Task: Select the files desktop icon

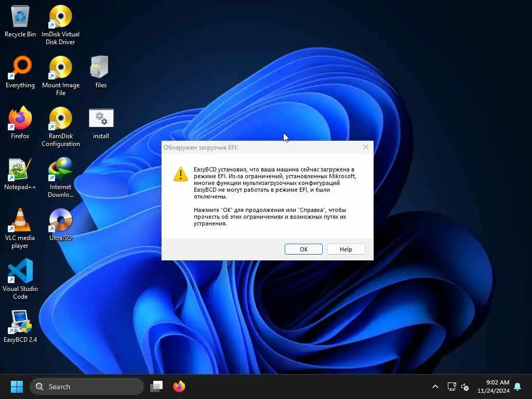Action: point(101,72)
